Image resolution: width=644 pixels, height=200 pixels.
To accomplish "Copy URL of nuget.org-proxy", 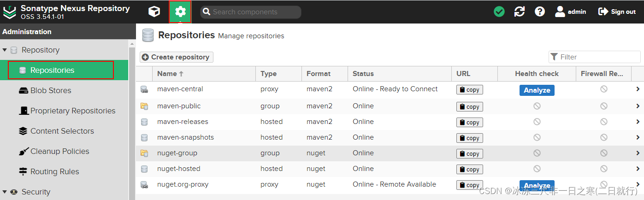I will pyautogui.click(x=470, y=185).
